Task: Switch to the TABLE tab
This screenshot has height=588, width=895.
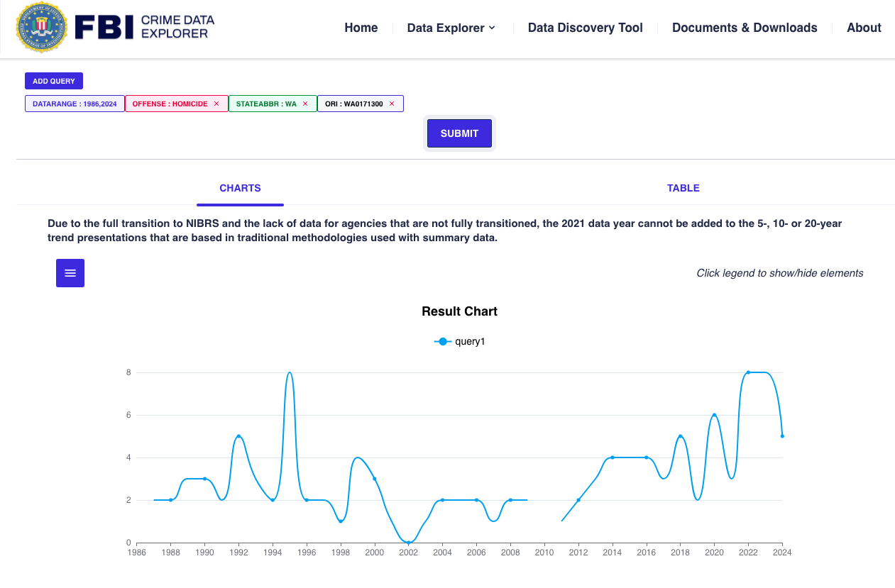Action: click(683, 188)
